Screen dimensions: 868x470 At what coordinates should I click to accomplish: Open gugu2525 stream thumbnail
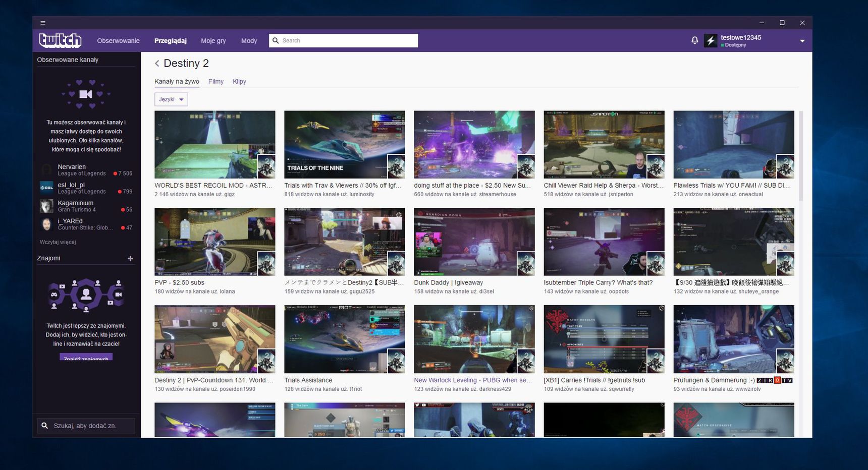[x=345, y=242]
